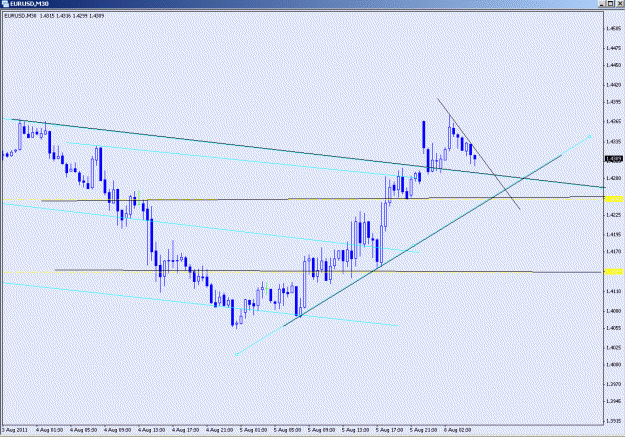Click the 1.4225 price axis label
Screen dimensions: 625x437
coord(613,215)
